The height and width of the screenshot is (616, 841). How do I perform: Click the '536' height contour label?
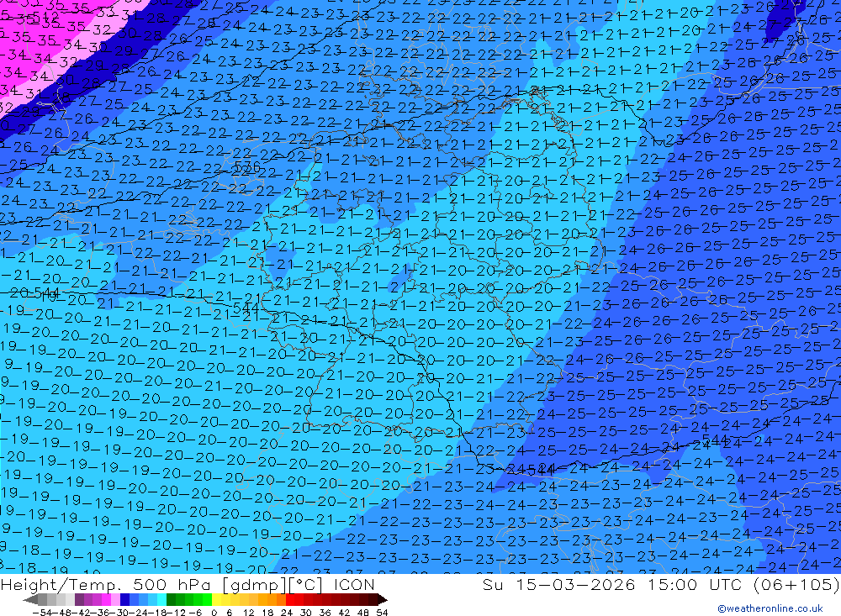coord(246,166)
